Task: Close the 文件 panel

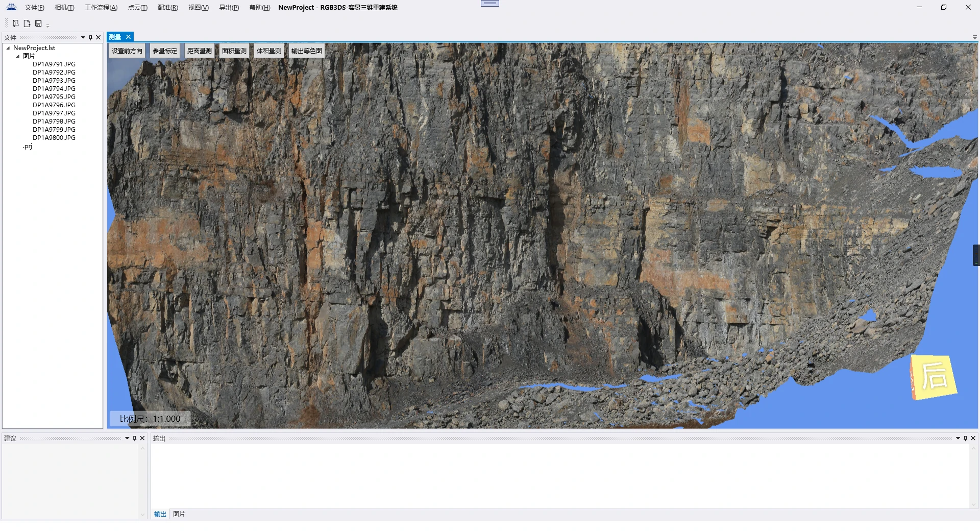Action: point(99,37)
